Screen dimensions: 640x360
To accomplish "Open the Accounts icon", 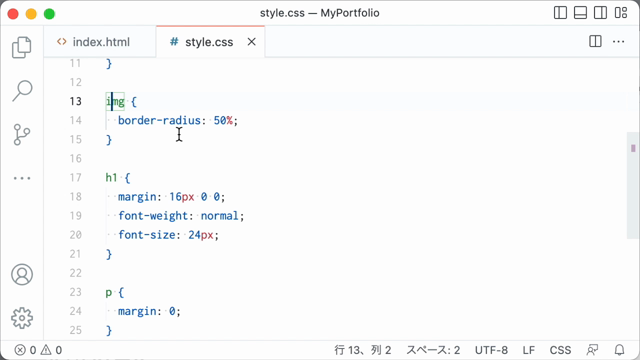I will click(x=22, y=274).
